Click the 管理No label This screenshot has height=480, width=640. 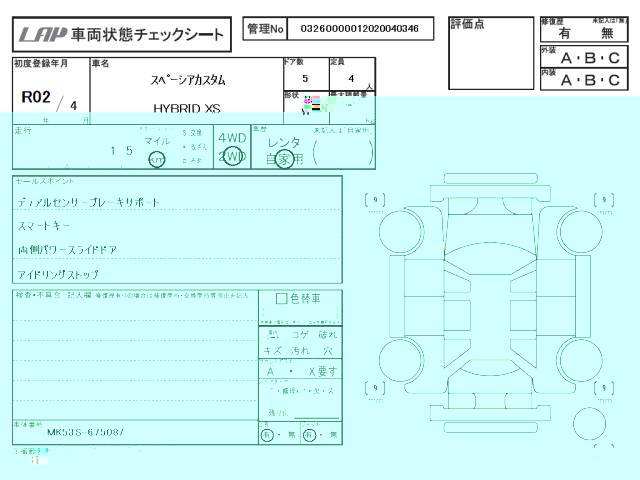265,29
